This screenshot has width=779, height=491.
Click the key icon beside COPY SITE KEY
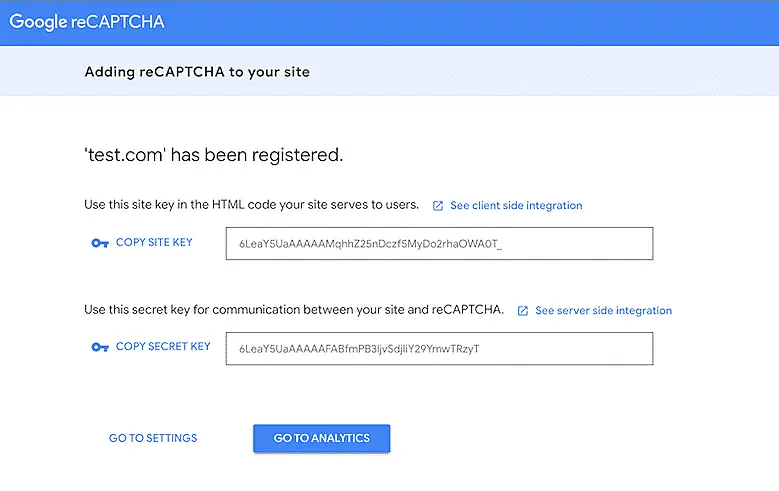99,243
